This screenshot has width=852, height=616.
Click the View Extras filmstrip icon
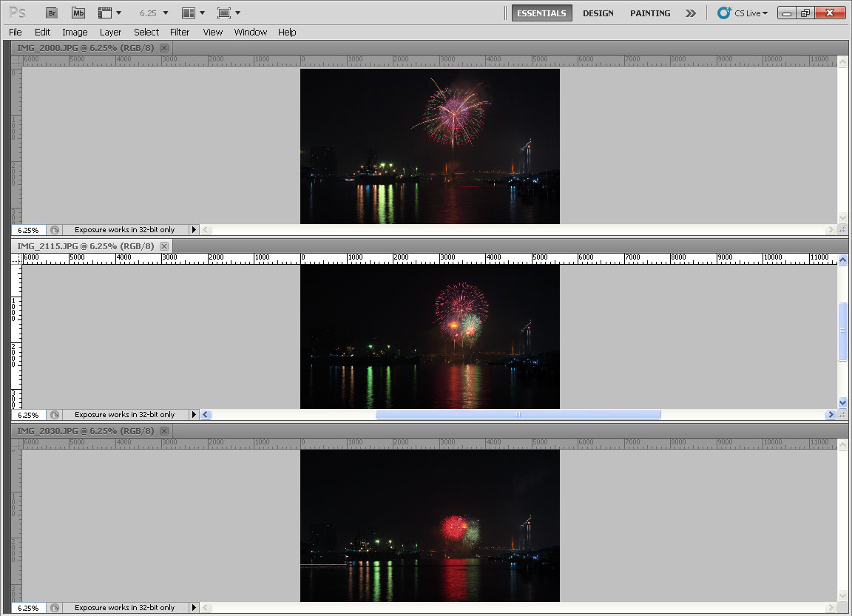click(x=105, y=13)
